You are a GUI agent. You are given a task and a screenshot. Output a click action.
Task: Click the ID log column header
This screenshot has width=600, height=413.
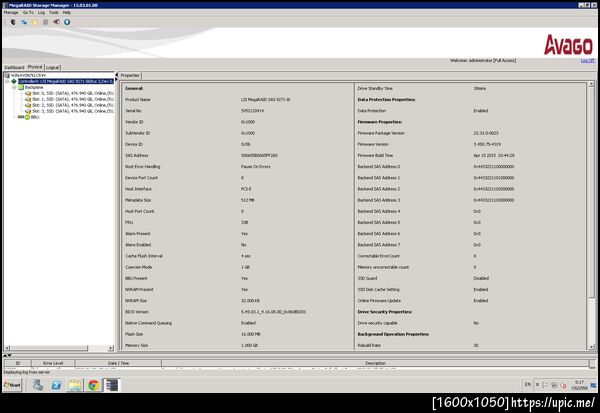pos(18,363)
